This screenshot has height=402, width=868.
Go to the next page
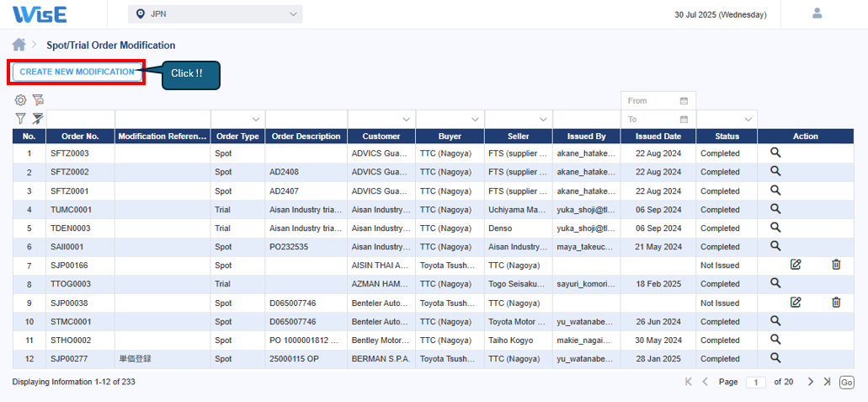tap(811, 382)
